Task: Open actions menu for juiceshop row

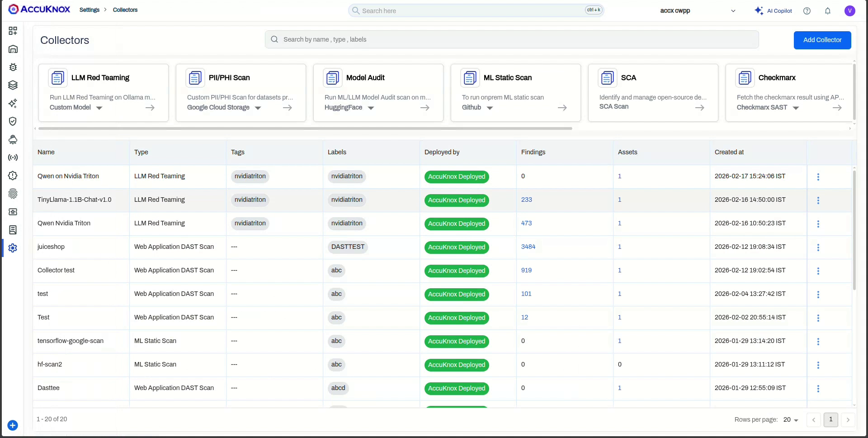Action: pos(818,248)
